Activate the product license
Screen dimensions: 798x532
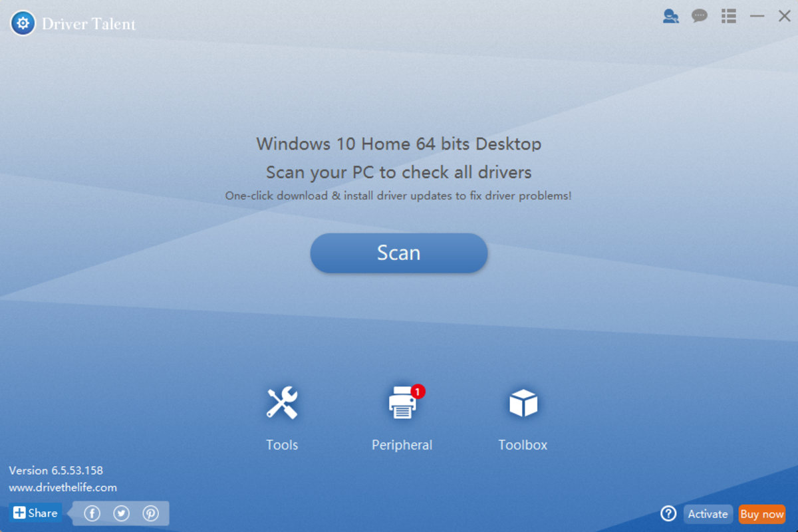coord(708,513)
